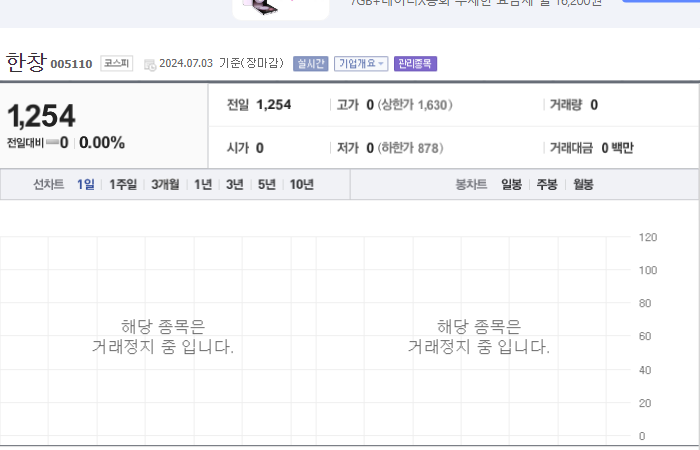Image resolution: width=700 pixels, height=450 pixels.
Task: Click the current price 1,254
Action: pos(42,116)
